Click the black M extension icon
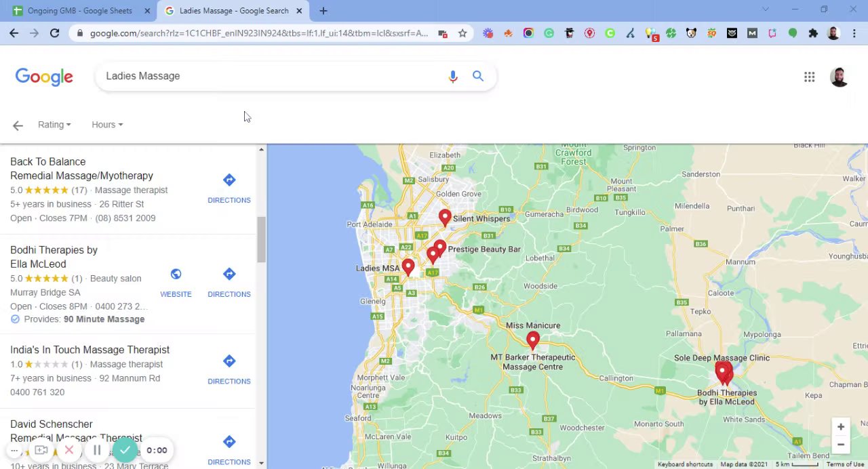 752,33
